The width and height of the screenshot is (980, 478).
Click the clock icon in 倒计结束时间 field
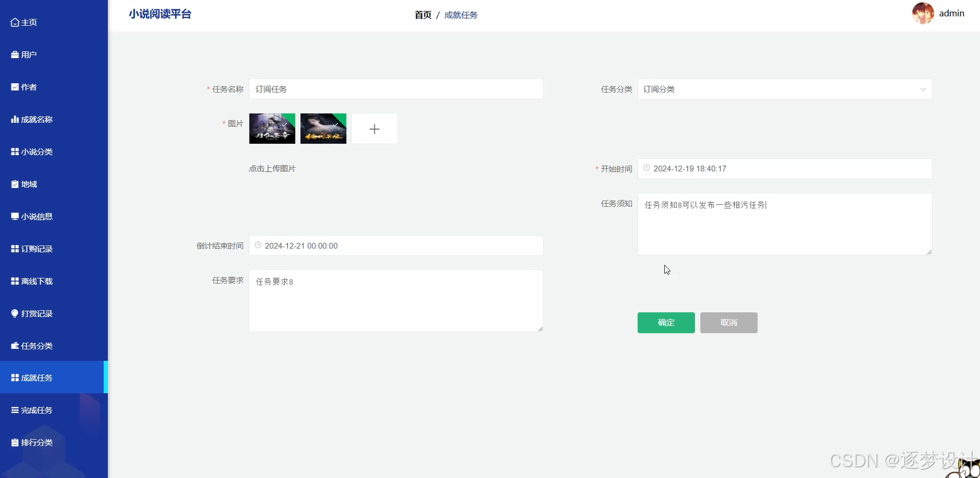258,245
